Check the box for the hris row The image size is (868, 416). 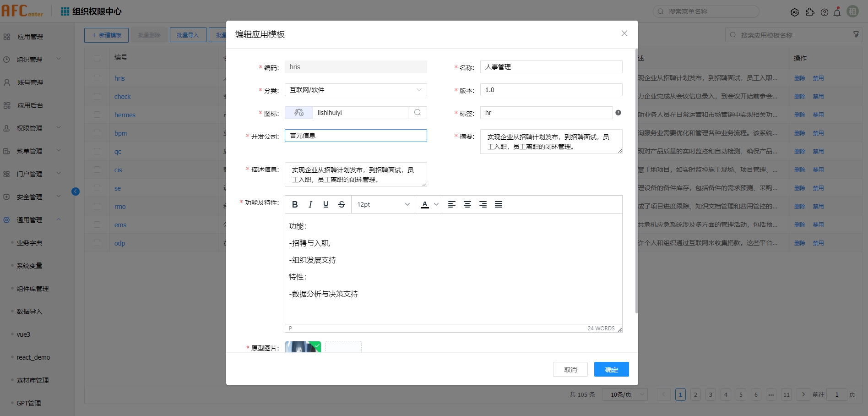point(97,78)
